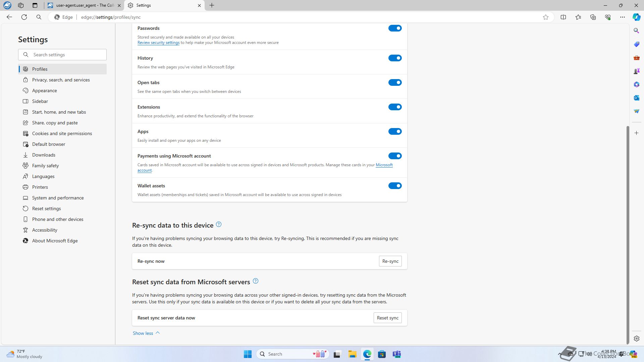Click help icon beside Reset sync data heading
This screenshot has width=644, height=362.
click(x=256, y=281)
